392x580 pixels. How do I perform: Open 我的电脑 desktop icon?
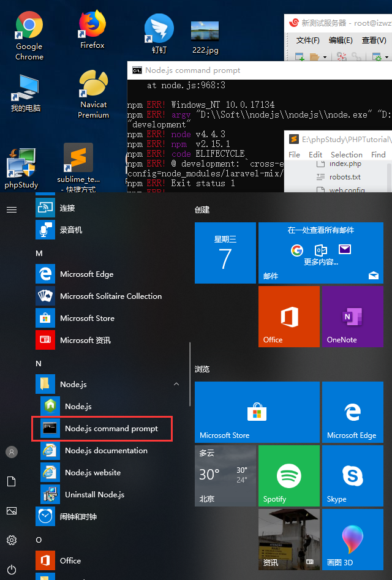pos(25,93)
